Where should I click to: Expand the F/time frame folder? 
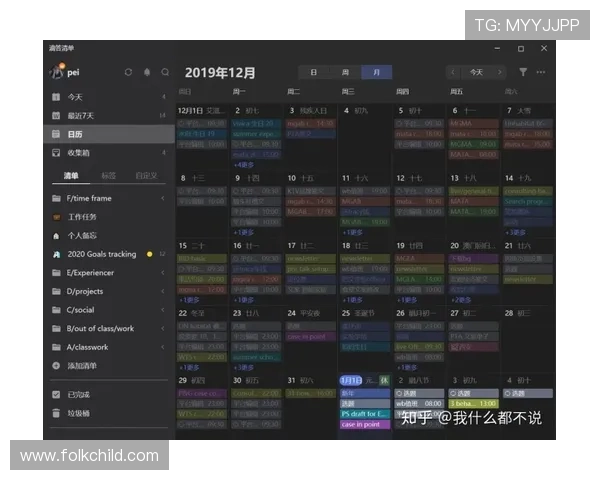[x=89, y=198]
